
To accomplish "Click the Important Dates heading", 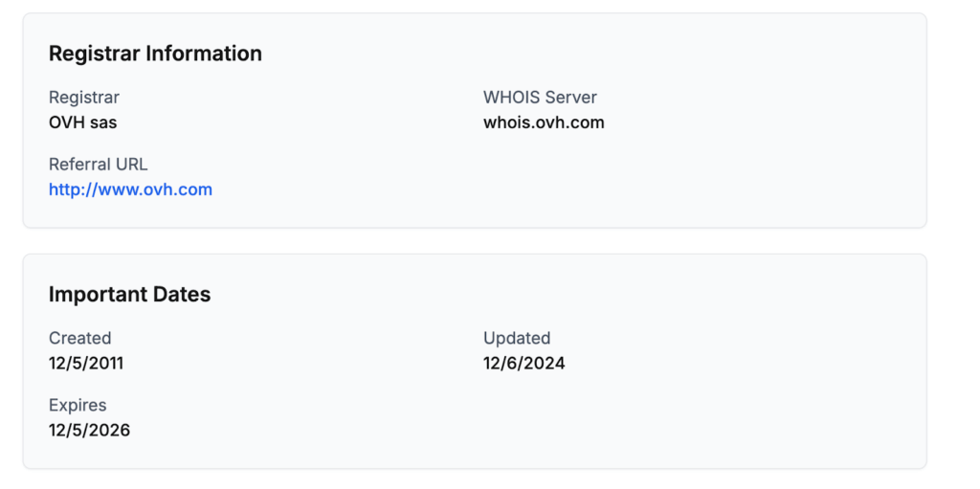I will (x=129, y=294).
